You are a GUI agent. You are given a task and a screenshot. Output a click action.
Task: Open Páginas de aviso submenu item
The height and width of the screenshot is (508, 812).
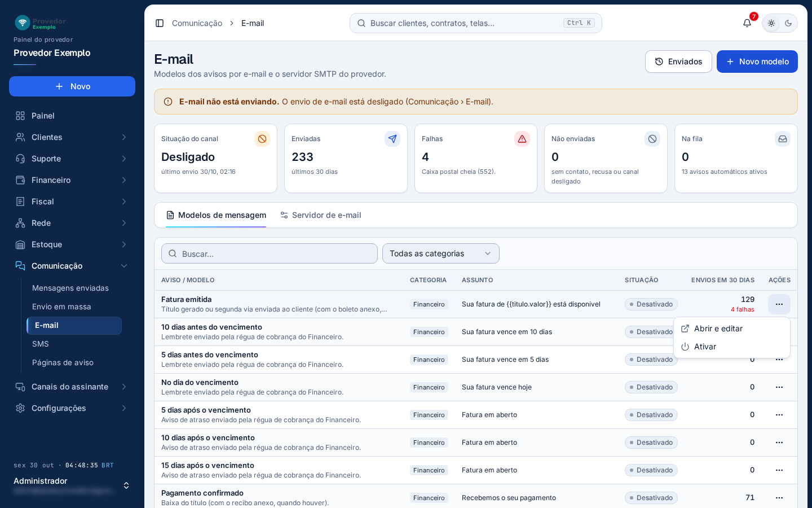[74, 362]
